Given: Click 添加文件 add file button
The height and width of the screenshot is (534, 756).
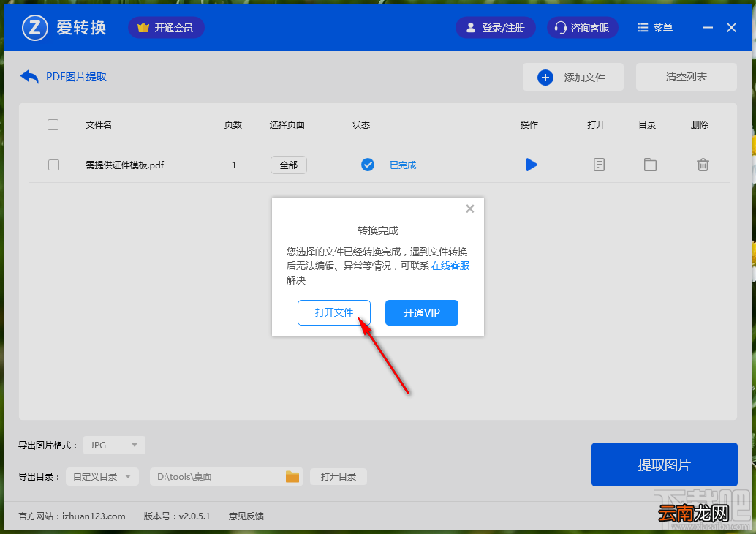Looking at the screenshot, I should tap(572, 78).
